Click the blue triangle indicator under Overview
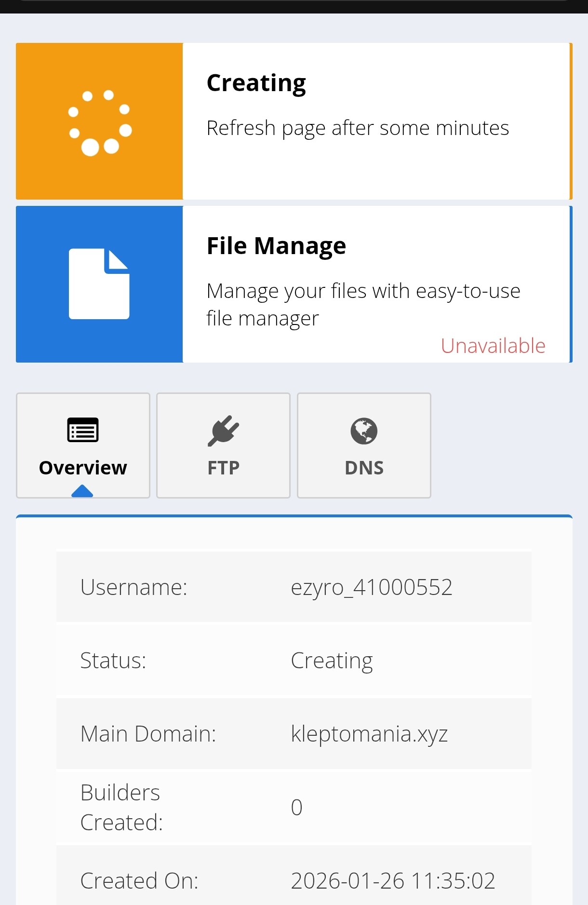The image size is (588, 905). coord(82,491)
